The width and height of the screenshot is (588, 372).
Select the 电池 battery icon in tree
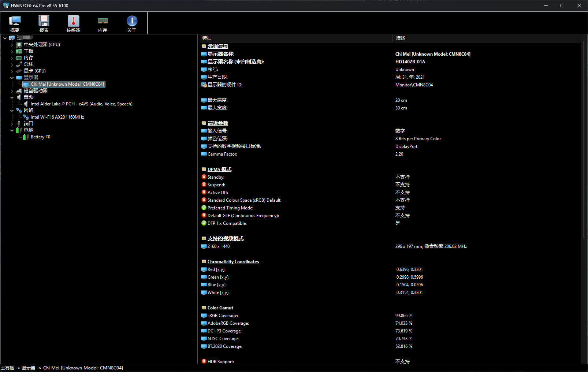click(x=19, y=130)
